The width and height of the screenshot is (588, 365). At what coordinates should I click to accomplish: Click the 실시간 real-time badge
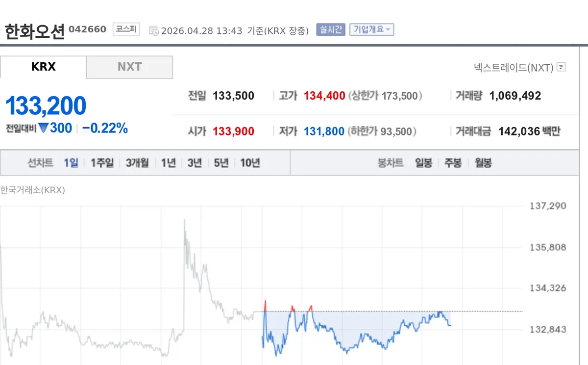pos(331,29)
